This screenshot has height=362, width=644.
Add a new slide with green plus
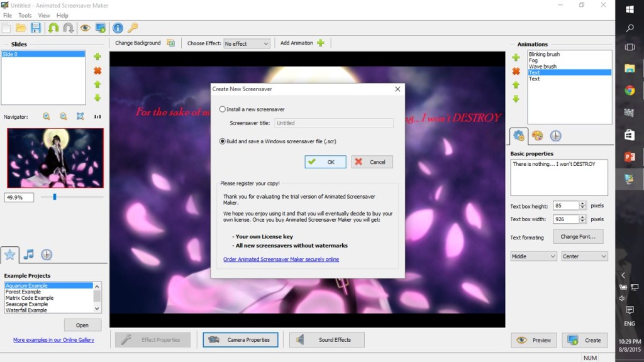(x=97, y=56)
